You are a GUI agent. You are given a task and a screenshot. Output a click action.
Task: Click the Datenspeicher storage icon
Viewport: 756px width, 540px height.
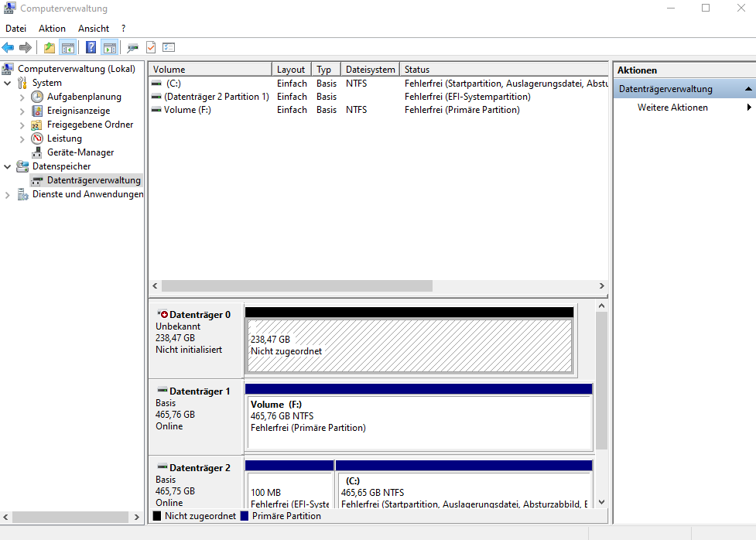pos(22,166)
